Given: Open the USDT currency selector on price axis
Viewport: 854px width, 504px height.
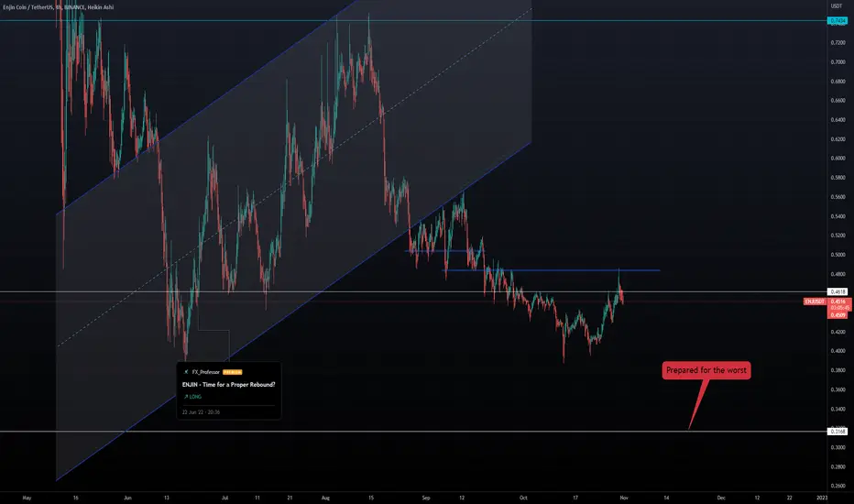Looking at the screenshot, I should pos(837,6).
